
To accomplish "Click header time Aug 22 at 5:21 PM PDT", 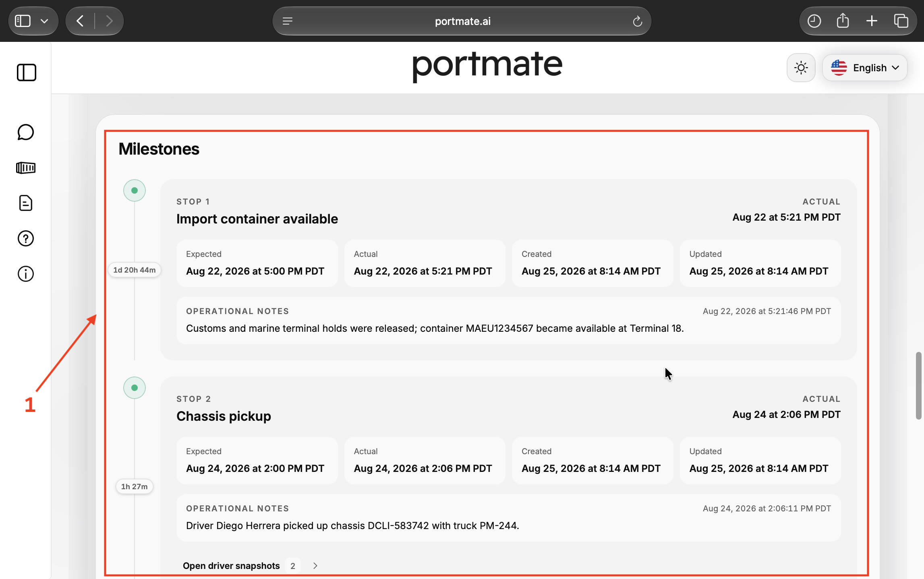I will pyautogui.click(x=786, y=217).
